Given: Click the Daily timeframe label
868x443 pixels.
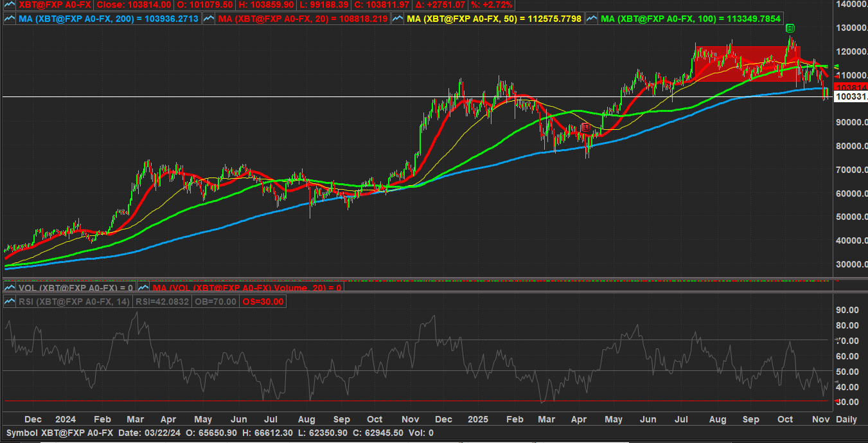Looking at the screenshot, I should click(846, 419).
